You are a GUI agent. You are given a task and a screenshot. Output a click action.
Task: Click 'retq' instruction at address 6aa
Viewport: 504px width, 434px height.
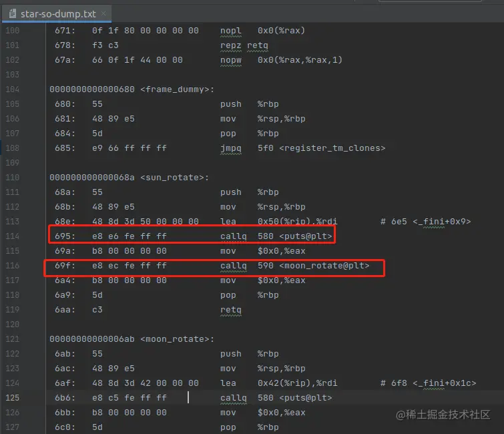tap(231, 310)
